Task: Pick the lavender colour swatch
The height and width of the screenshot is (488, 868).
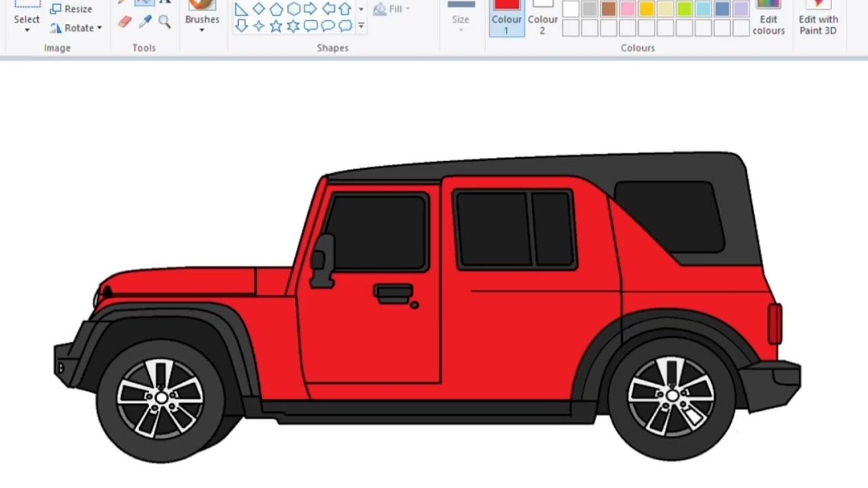Action: click(x=742, y=9)
